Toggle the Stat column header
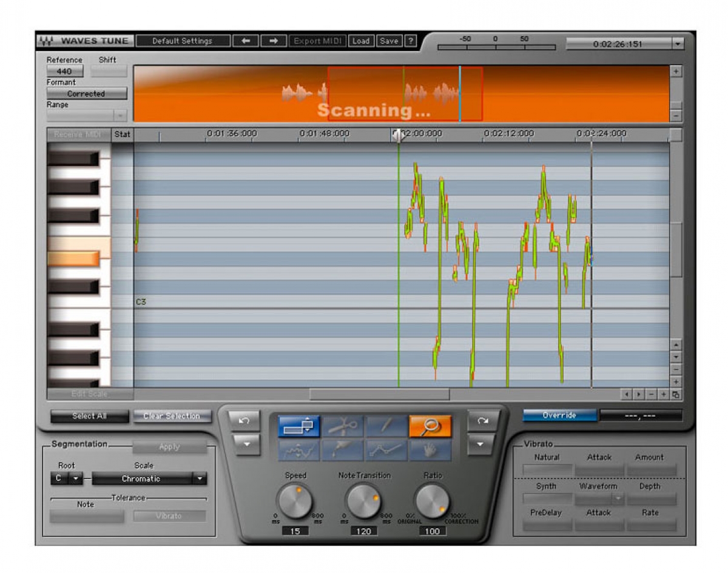This screenshot has width=728, height=573. (123, 134)
